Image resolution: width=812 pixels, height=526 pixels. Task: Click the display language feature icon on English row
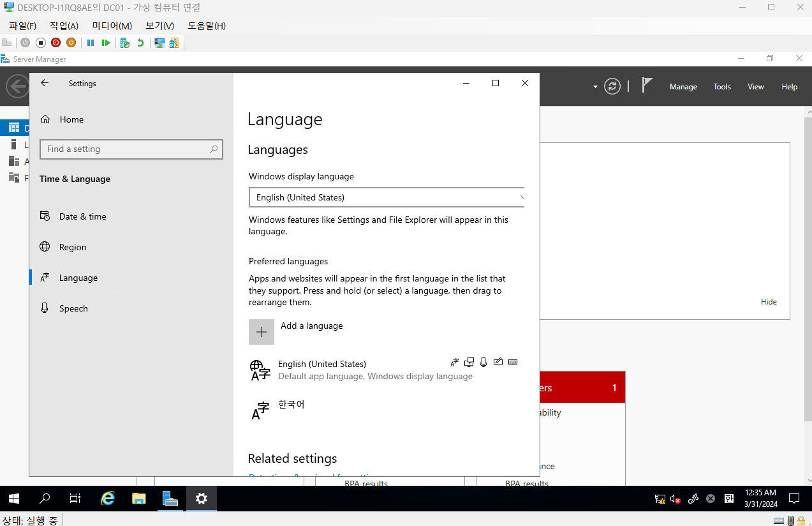(x=454, y=363)
